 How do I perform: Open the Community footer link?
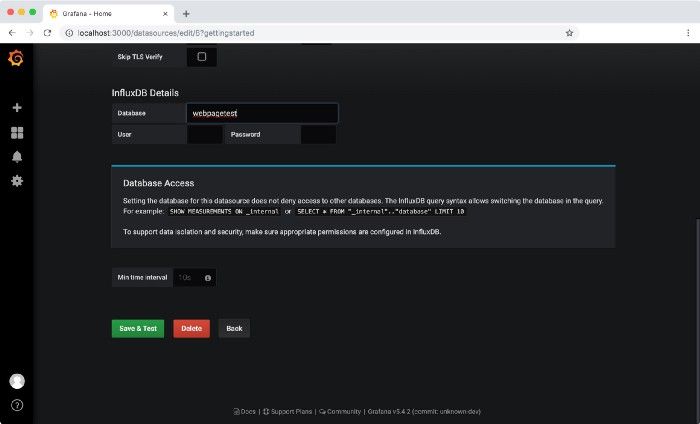(x=340, y=412)
